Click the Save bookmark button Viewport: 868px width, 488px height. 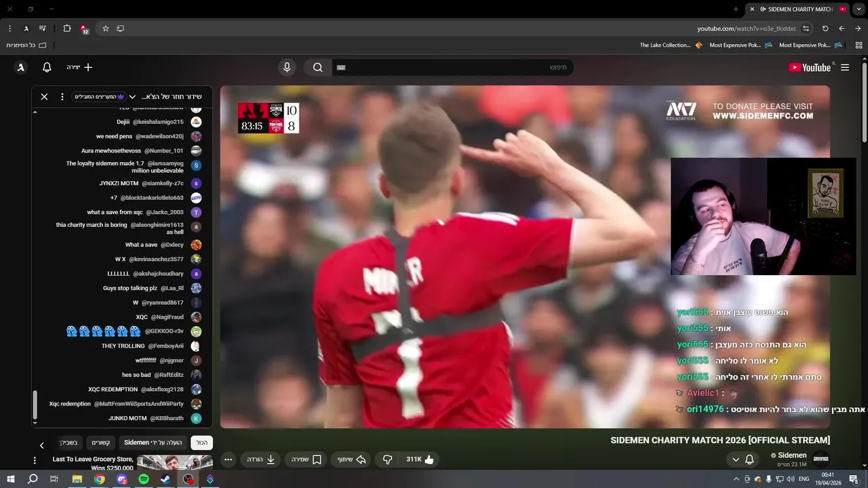(x=307, y=460)
